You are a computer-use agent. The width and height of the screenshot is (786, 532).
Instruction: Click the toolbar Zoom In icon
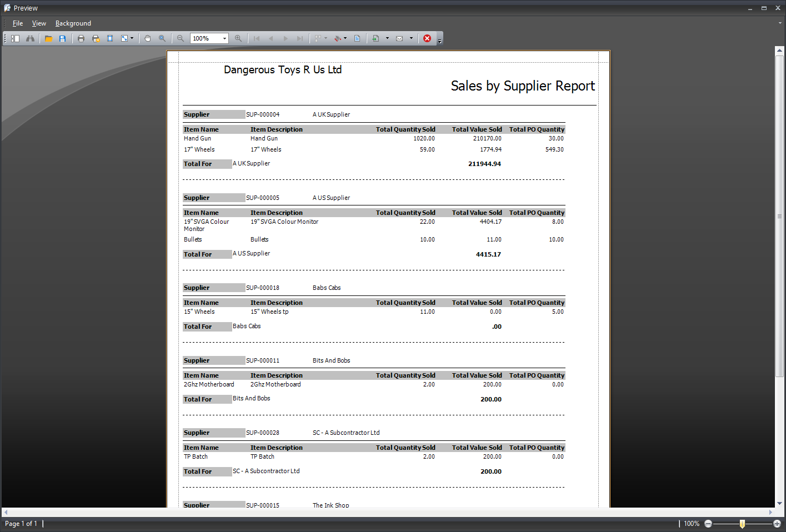pyautogui.click(x=238, y=38)
